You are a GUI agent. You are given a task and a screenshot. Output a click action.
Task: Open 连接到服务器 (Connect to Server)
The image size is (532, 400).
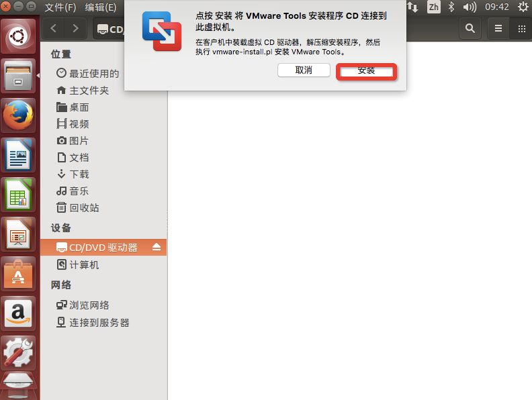93,322
